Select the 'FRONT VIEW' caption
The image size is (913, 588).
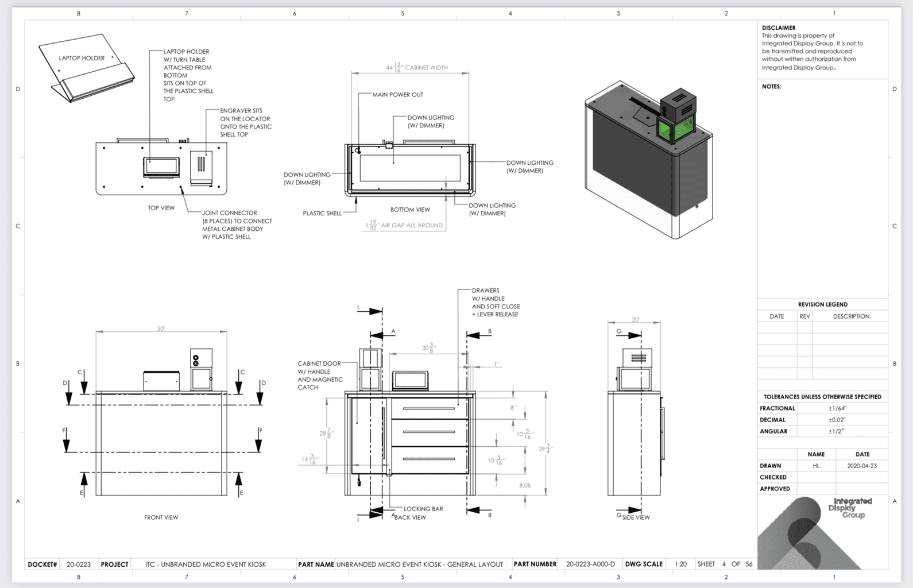tap(161, 517)
